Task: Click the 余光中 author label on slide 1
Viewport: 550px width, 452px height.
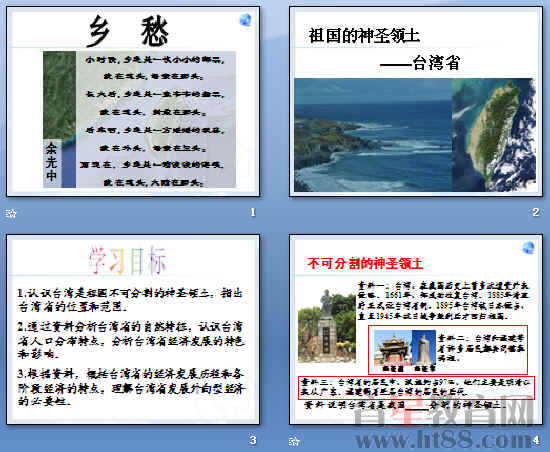Action: click(51, 162)
